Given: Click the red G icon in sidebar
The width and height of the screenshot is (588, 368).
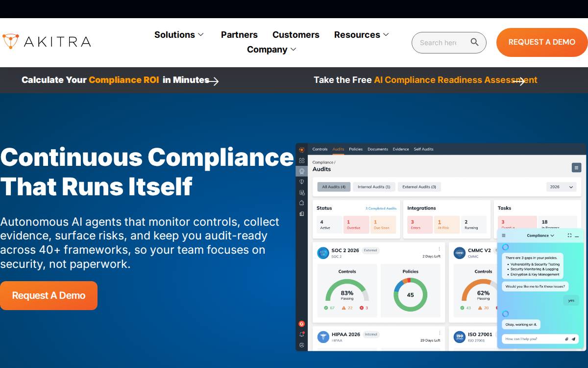Looking at the screenshot, I should point(302,324).
